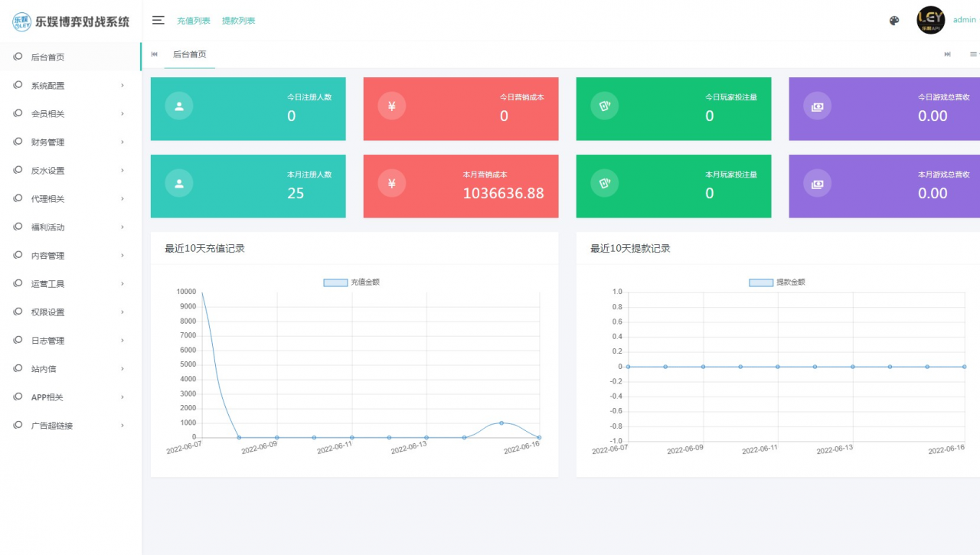The height and width of the screenshot is (555, 980).
Task: Click the circle icon beside 财务管理
Action: pyautogui.click(x=18, y=142)
